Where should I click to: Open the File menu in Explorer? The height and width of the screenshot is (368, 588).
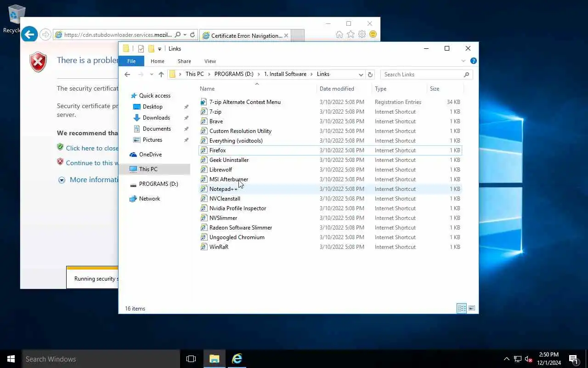[x=131, y=61]
